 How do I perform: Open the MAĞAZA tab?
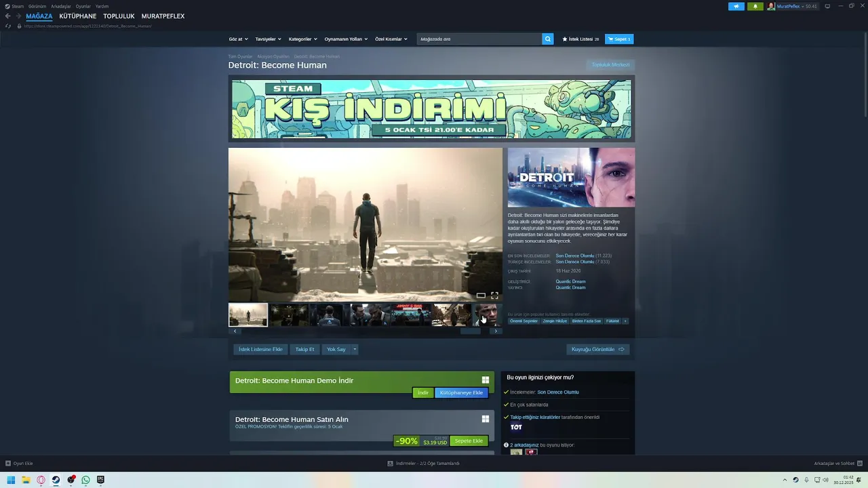coord(39,16)
